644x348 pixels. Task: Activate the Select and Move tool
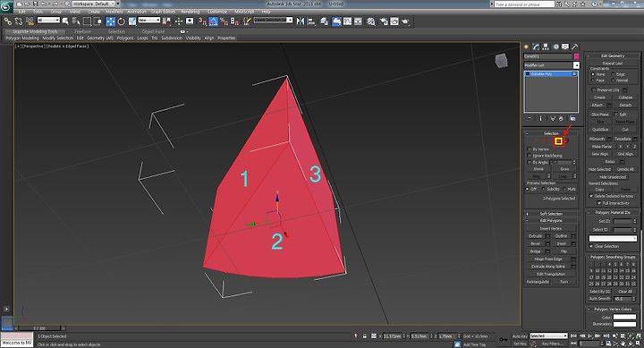[111, 21]
